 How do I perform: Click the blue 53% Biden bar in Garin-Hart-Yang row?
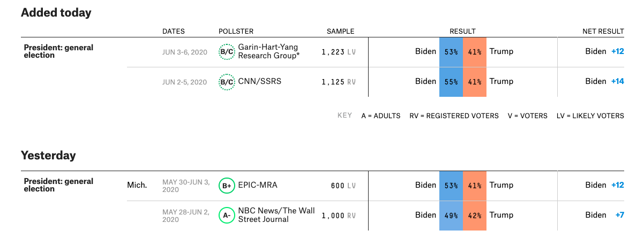tap(451, 52)
